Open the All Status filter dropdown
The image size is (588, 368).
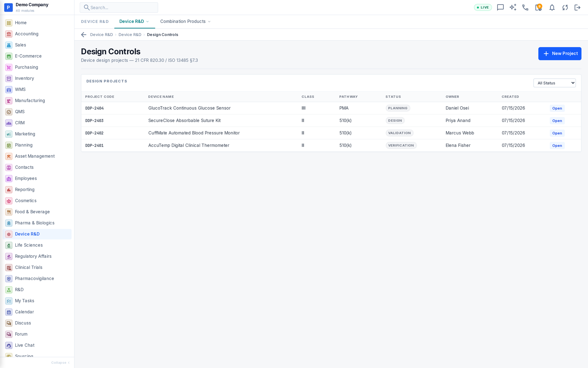coord(554,83)
